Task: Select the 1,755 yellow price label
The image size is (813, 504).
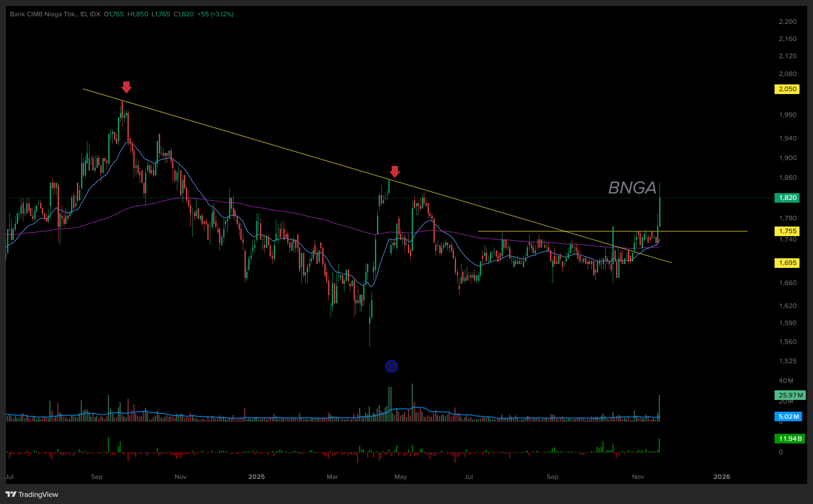Action: (x=787, y=231)
